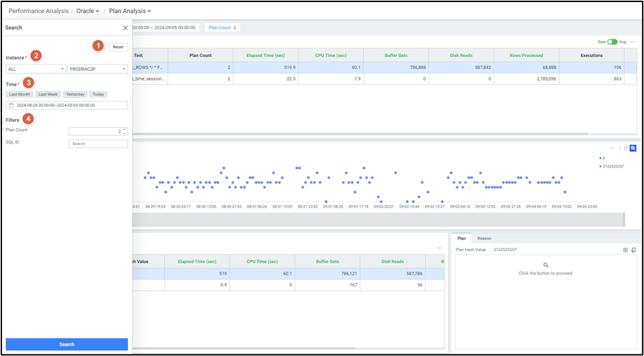Click the chart forward arrow icon
Screen dimensions: 644x356
click(619, 148)
